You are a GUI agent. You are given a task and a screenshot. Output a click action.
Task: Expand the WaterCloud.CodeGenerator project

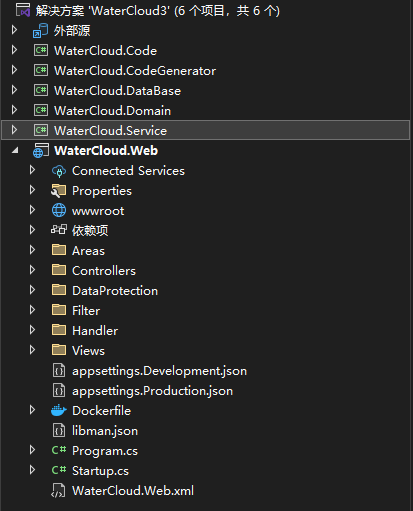click(x=14, y=70)
